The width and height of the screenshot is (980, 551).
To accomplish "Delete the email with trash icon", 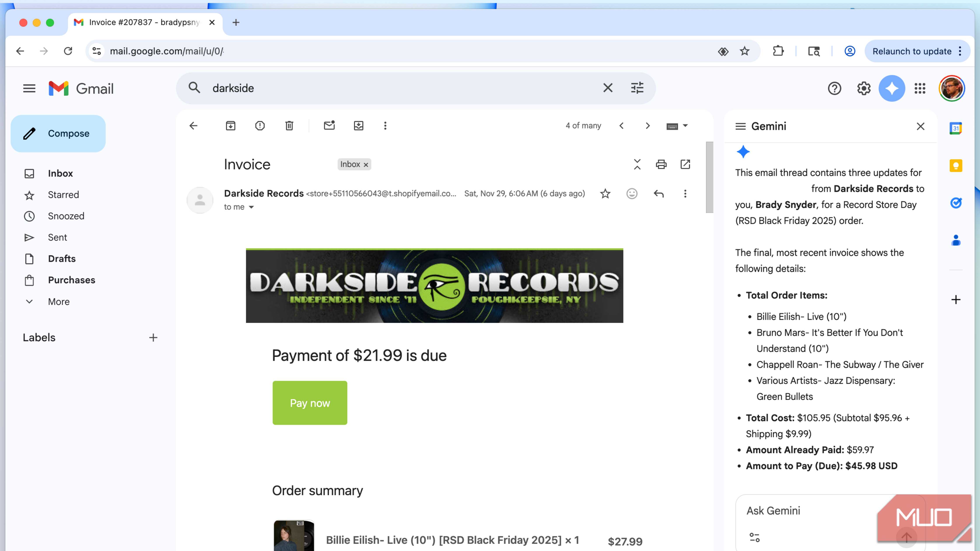I will pyautogui.click(x=289, y=126).
